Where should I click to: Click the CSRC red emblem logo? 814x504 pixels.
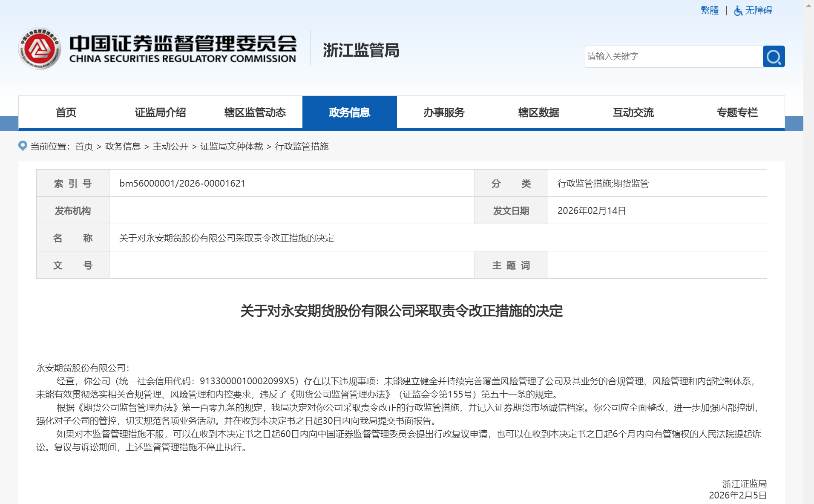coord(40,49)
